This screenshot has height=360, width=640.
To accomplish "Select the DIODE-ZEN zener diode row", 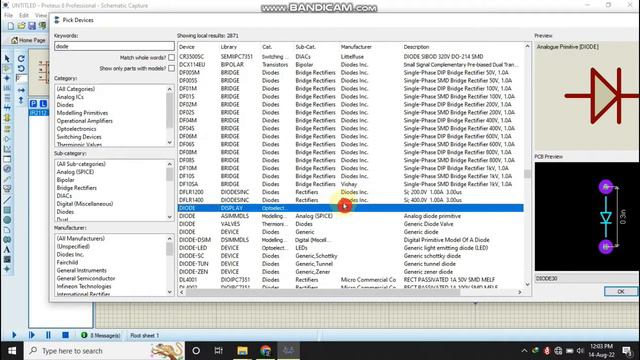I will [x=351, y=272].
